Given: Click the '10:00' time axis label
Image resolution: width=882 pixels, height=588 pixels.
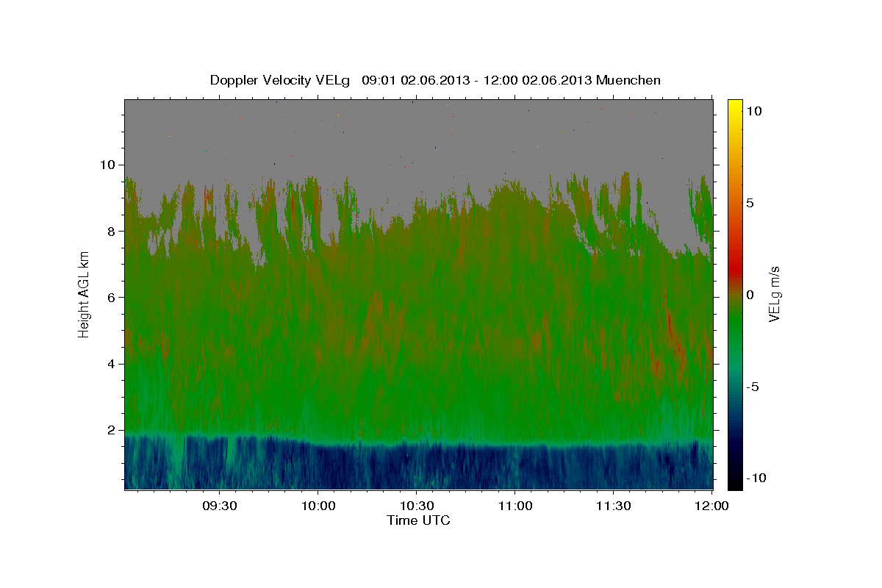Looking at the screenshot, I should coord(318,506).
